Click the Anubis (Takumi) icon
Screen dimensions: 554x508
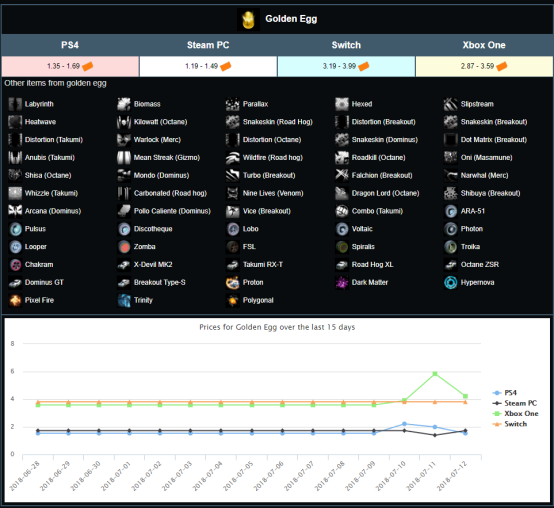pyautogui.click(x=15, y=158)
